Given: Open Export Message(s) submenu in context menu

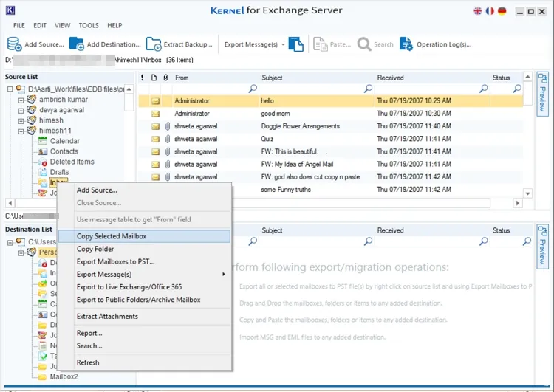Looking at the screenshot, I should point(145,275).
